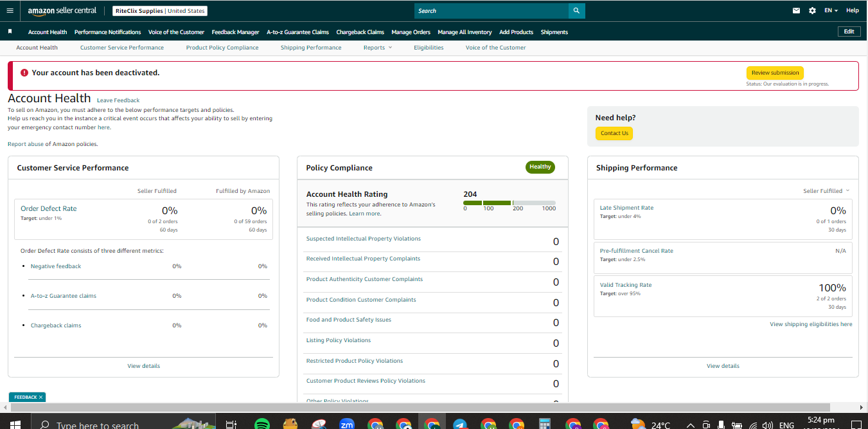This screenshot has width=868, height=429.
Task: Go to Manage All Inventory
Action: click(x=465, y=32)
